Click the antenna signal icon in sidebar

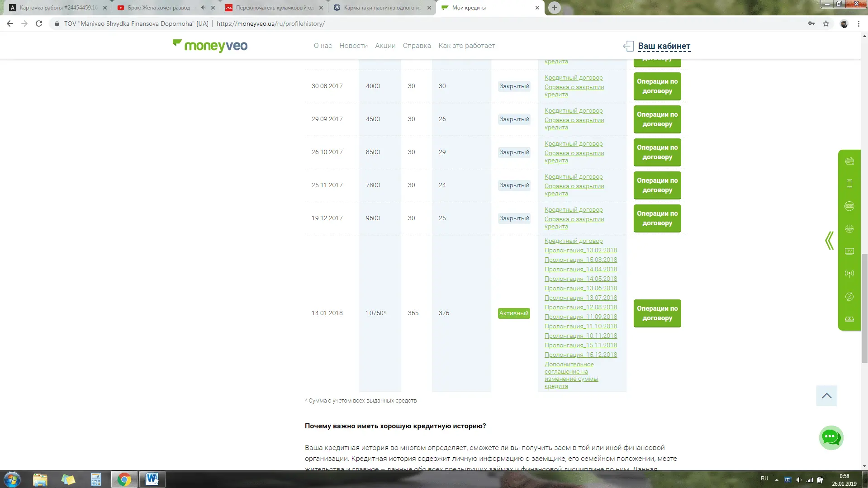tap(849, 274)
